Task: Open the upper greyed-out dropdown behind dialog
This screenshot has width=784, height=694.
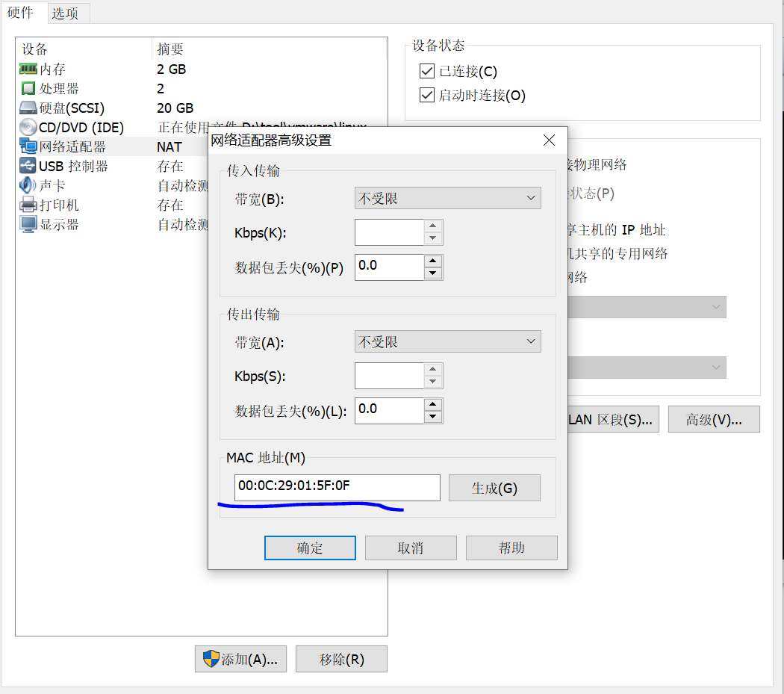Action: click(647, 307)
